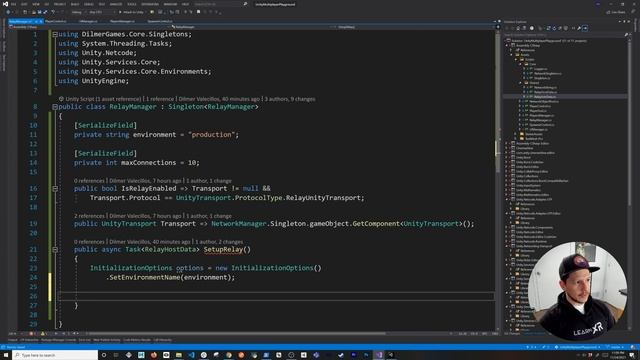Click the Visual Studio logo icon
640x360 pixels.
[x=5, y=4]
